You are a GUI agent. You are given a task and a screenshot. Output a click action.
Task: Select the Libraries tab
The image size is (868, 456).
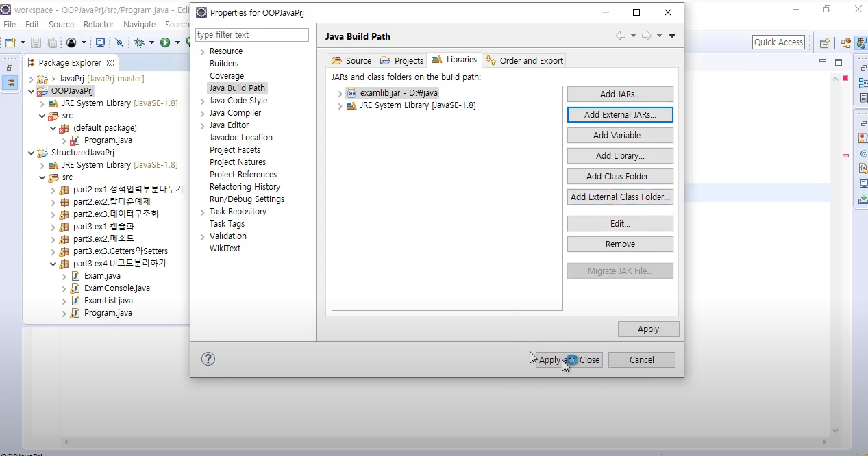[x=454, y=60]
